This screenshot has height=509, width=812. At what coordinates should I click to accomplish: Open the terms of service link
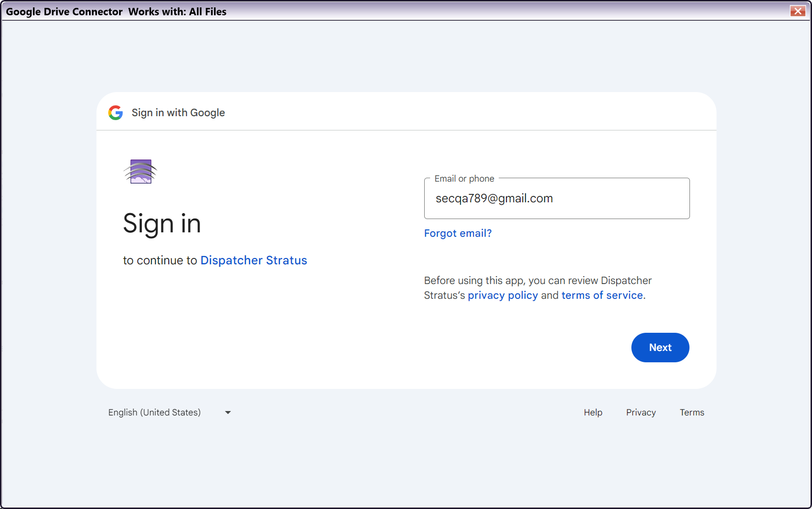[x=602, y=295]
